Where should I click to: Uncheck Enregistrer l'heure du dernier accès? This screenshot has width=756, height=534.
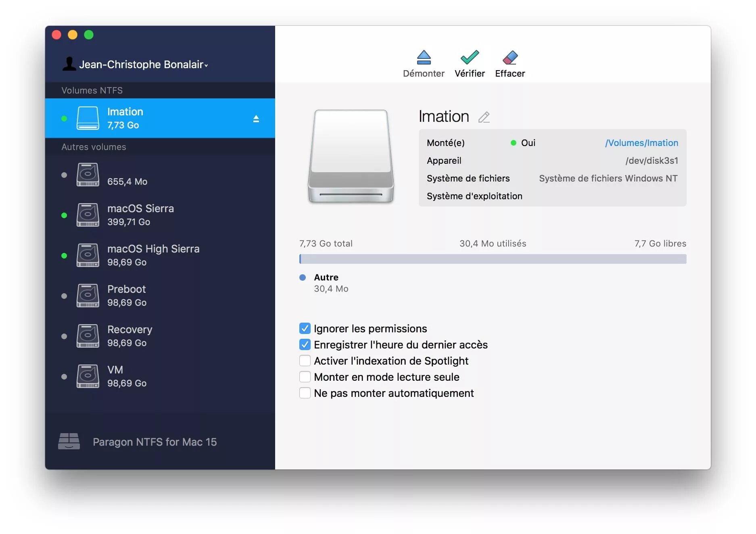point(305,344)
